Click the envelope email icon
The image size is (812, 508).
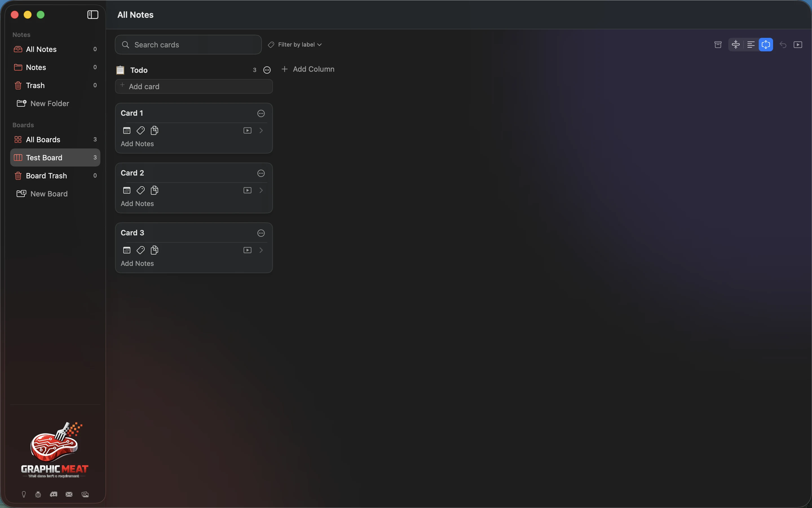[69, 494]
